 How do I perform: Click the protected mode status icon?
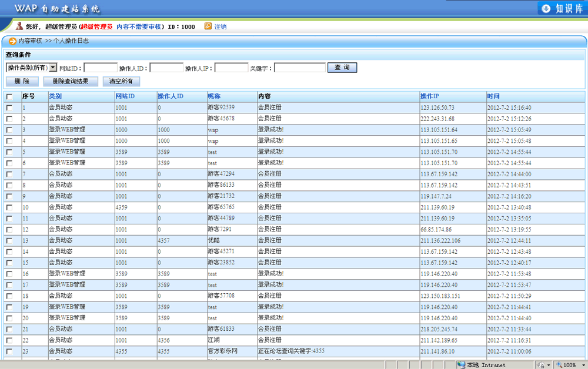point(541,364)
